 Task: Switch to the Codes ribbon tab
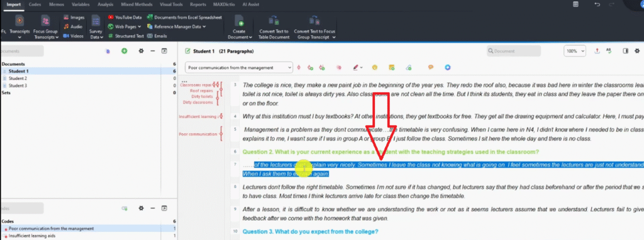tap(35, 4)
